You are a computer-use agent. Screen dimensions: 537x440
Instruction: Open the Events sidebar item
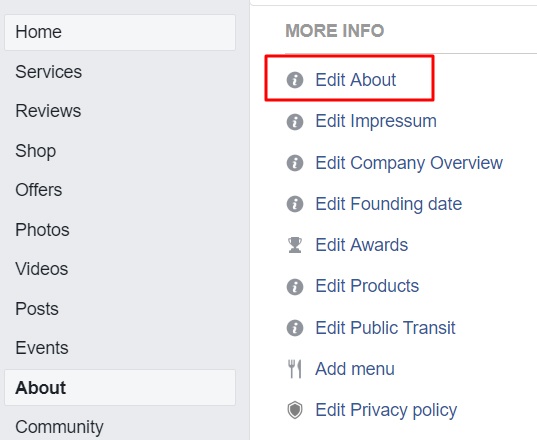pos(42,348)
